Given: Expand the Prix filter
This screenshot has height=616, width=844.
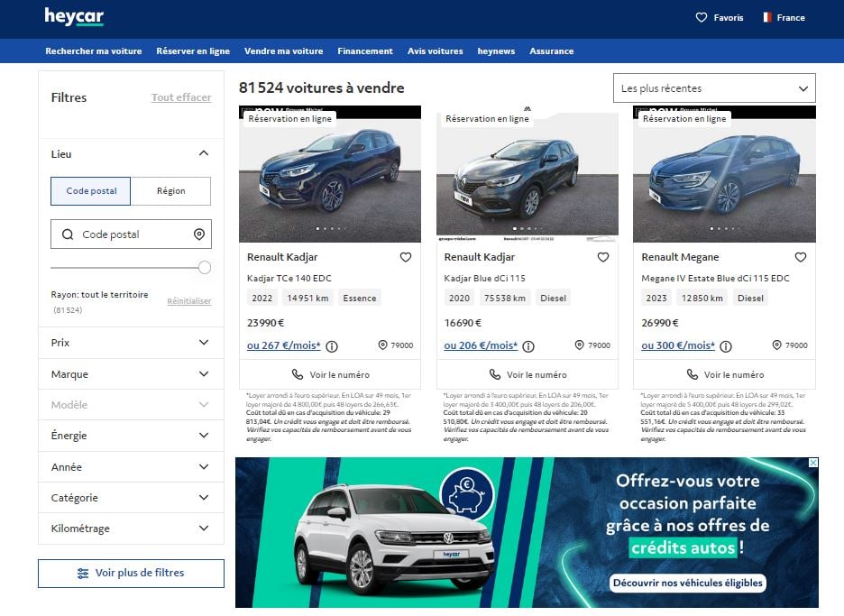Looking at the screenshot, I should (x=131, y=343).
